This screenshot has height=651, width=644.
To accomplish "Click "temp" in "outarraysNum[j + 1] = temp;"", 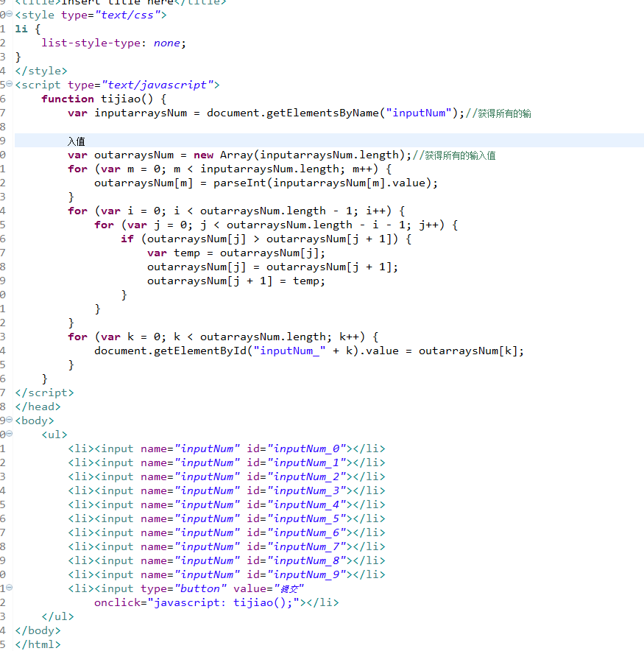I will coord(306,281).
